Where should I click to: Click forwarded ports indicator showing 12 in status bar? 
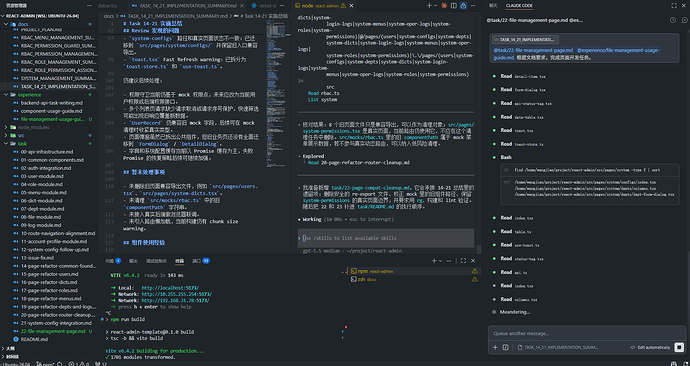[101, 364]
